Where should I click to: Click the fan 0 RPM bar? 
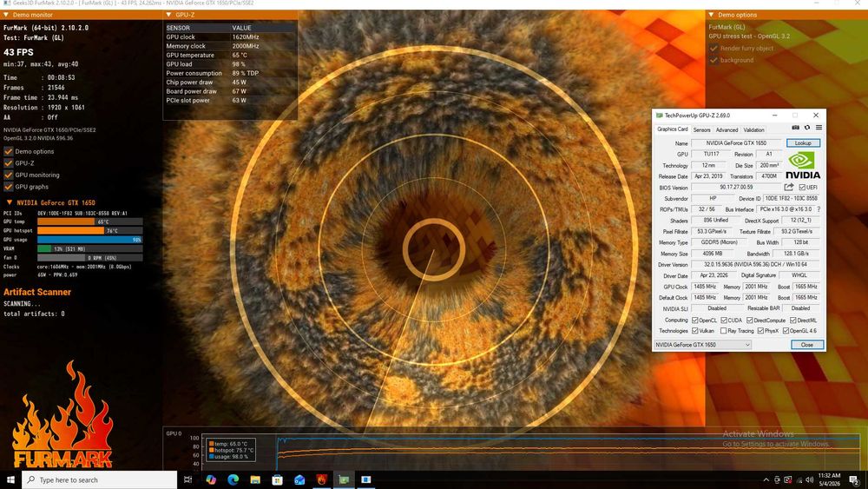[x=89, y=257]
